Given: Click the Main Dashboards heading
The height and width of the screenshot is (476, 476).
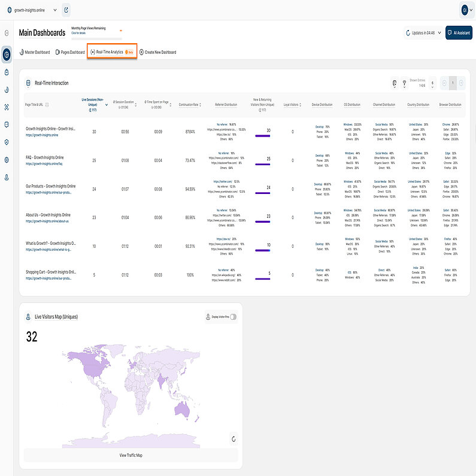Looking at the screenshot, I should tap(42, 33).
